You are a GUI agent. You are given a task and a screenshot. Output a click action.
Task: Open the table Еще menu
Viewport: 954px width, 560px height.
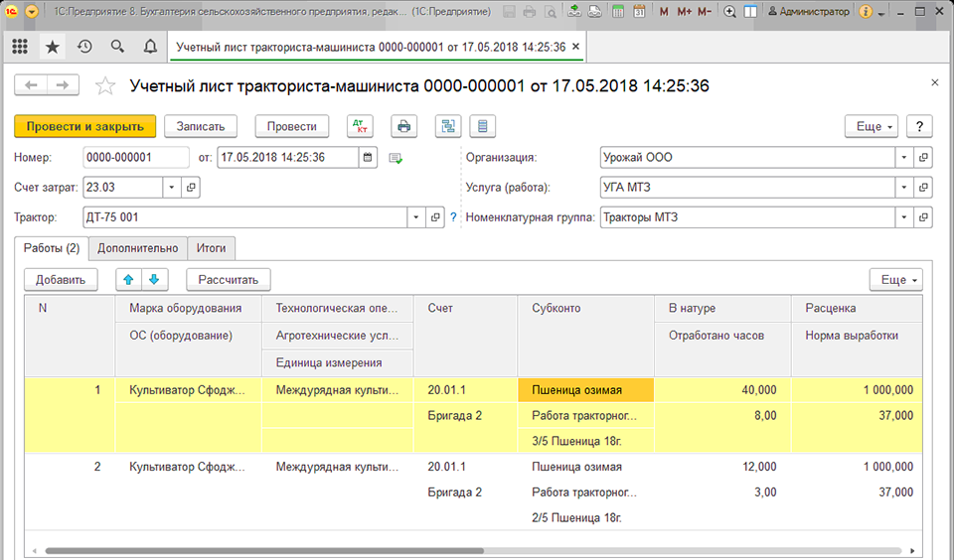tap(896, 280)
